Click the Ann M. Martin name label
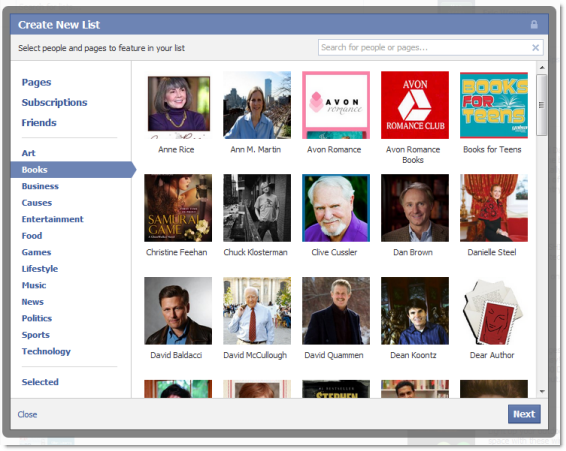The width and height of the screenshot is (566, 451). pos(256,149)
